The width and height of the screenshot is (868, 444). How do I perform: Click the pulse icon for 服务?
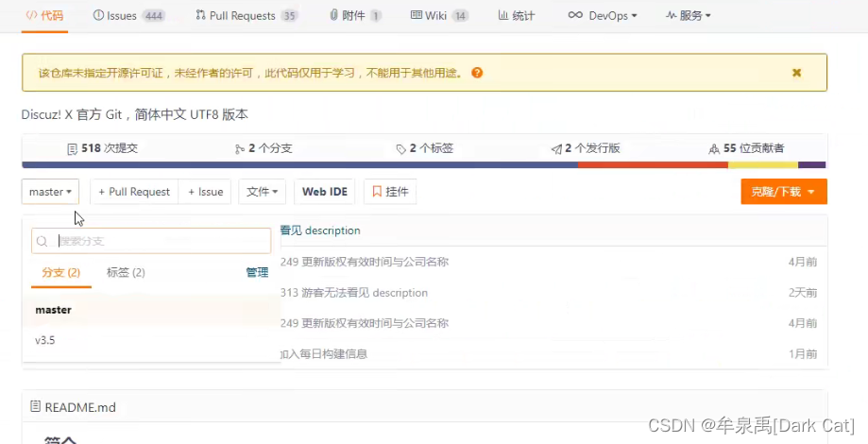point(671,15)
